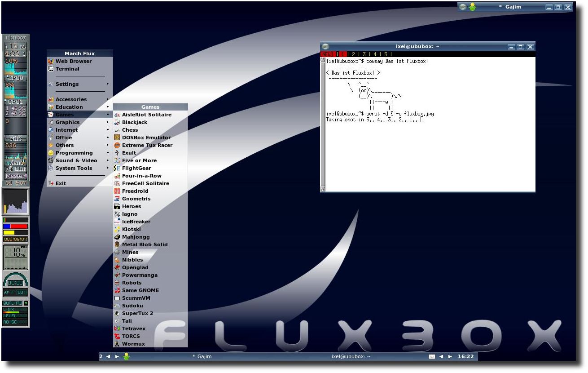
Task: Click the Gnometris blocks icon
Action: pyautogui.click(x=117, y=199)
